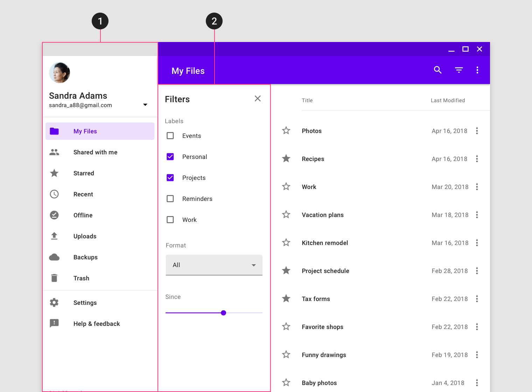Star the Work file
Viewport: 532px width, 392px height.
coord(286,187)
